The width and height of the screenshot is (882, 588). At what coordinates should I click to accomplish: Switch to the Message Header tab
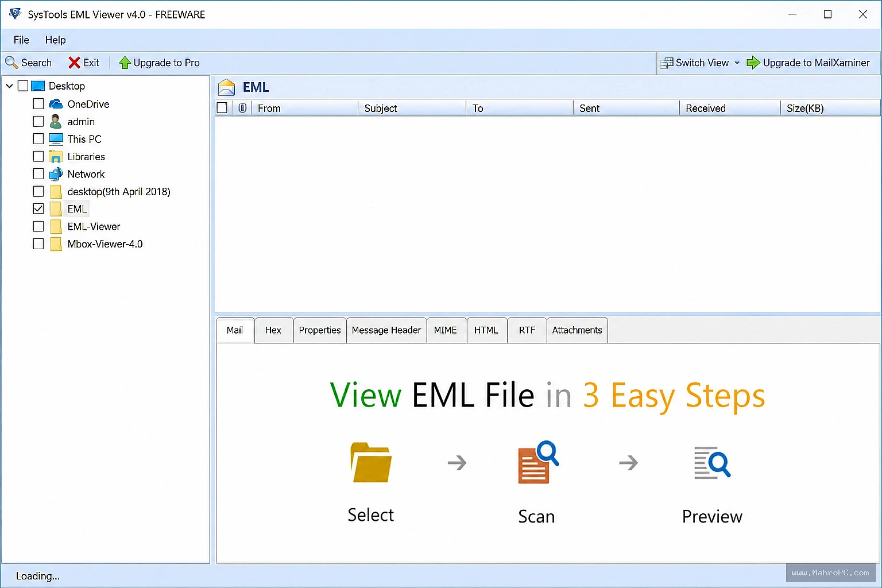(x=386, y=330)
